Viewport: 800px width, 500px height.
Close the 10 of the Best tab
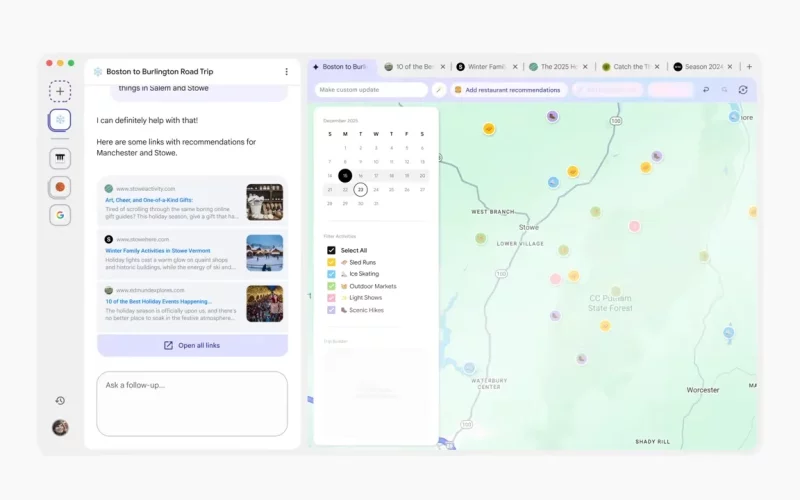[x=444, y=67]
